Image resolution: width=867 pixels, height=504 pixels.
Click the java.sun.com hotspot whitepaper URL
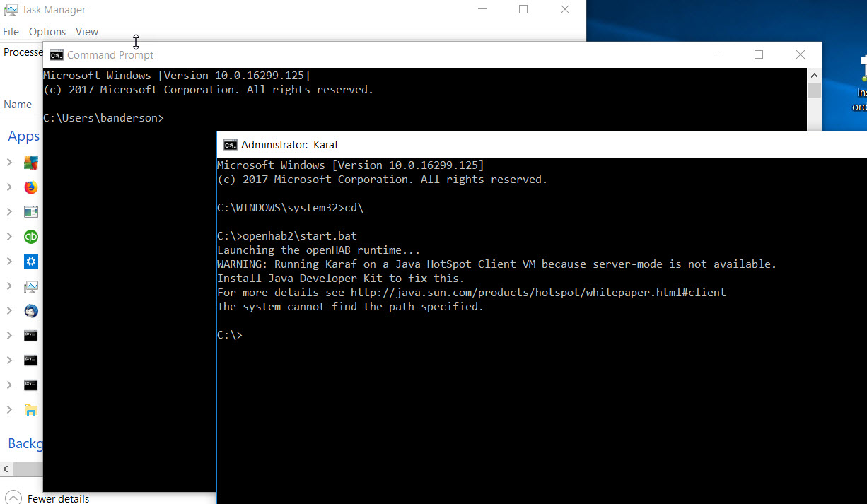538,293
